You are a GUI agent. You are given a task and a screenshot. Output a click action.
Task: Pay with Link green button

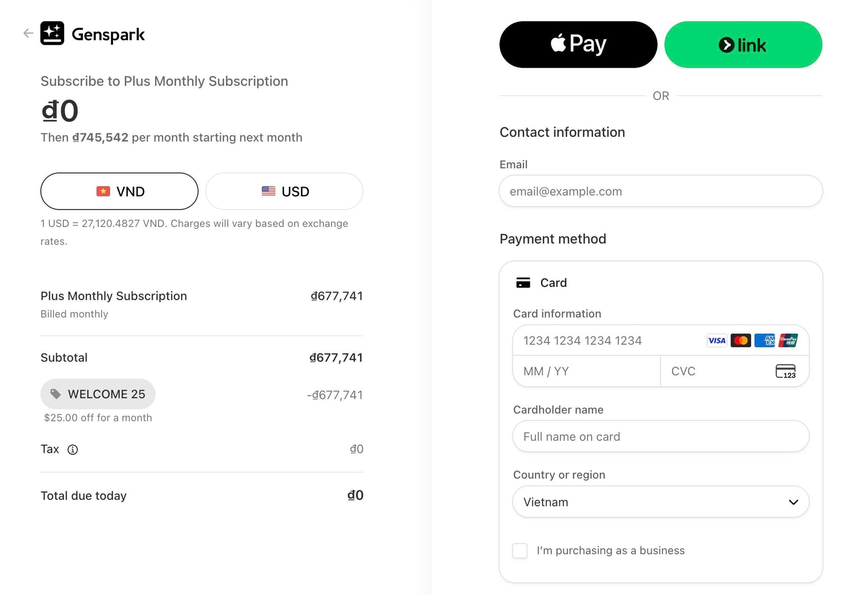click(x=743, y=45)
